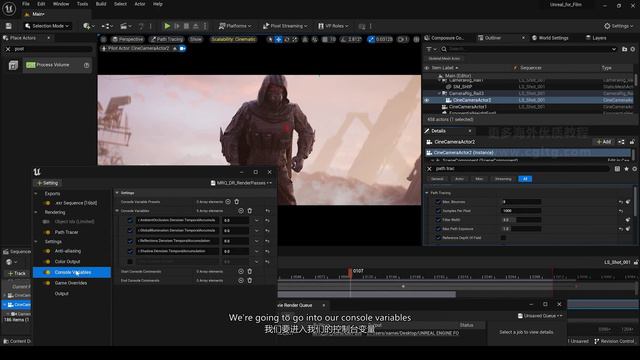Click the Outliner new folder icon
This screenshot has height=360, width=640.
pos(624,49)
